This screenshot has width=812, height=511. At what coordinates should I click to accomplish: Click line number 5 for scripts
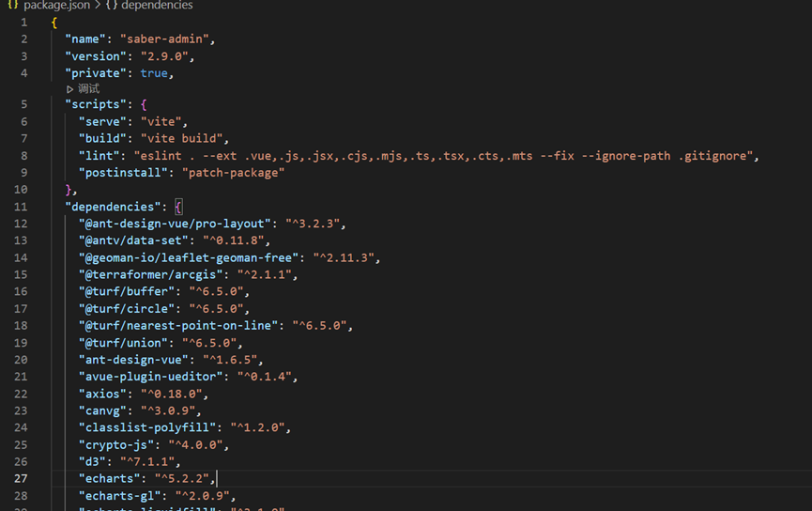click(23, 104)
